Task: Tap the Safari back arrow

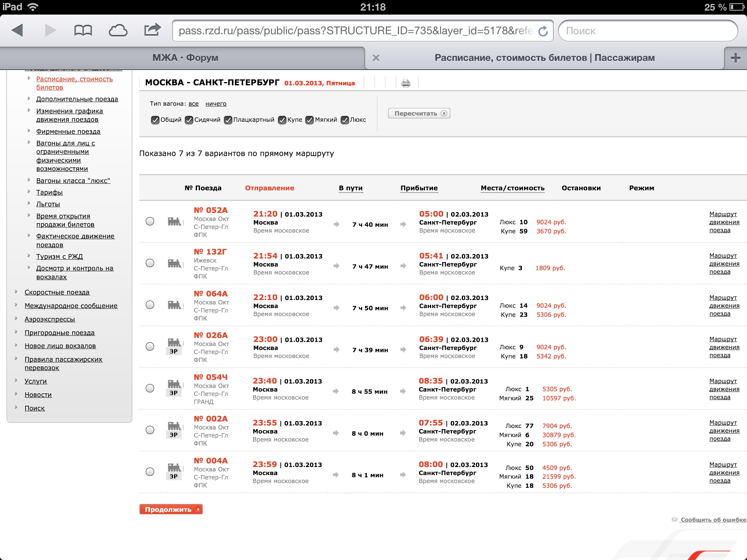Action: click(17, 31)
